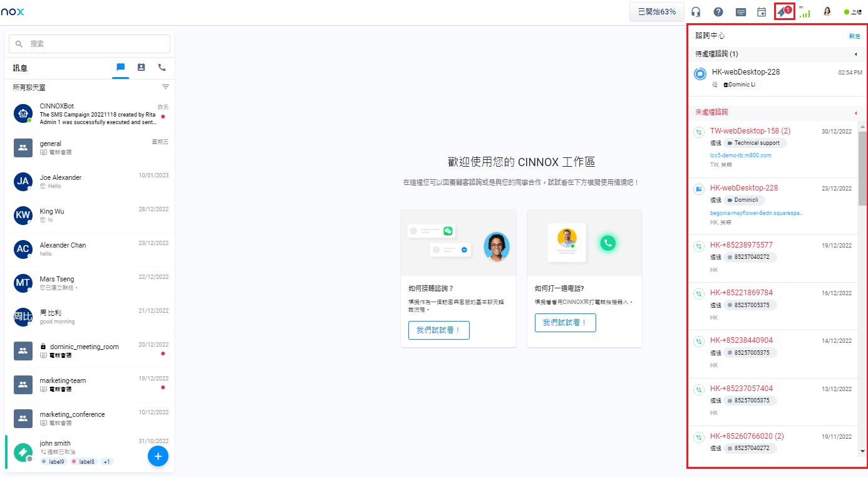868x477 pixels.
Task: Click the blue plus new chat button
Action: point(158,456)
